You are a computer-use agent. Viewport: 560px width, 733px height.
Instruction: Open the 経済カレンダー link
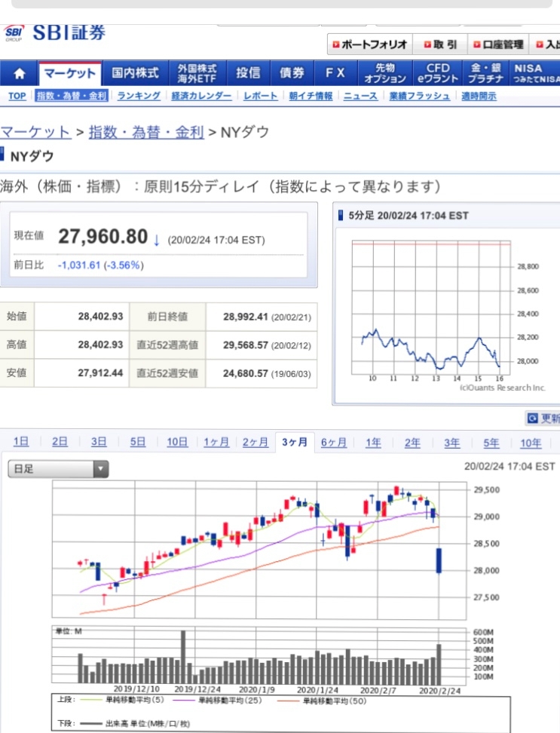pyautogui.click(x=201, y=96)
